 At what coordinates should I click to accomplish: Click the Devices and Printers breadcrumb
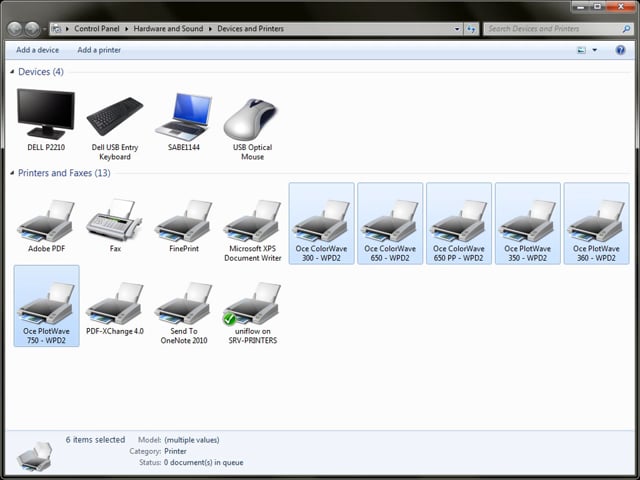[x=250, y=29]
